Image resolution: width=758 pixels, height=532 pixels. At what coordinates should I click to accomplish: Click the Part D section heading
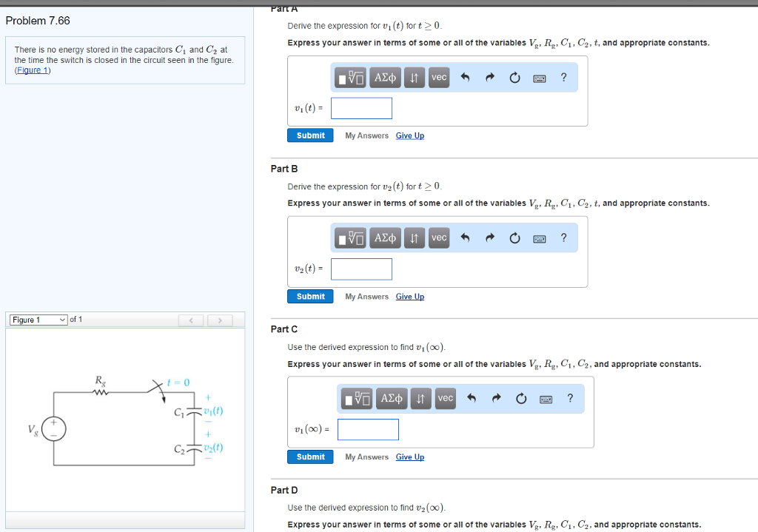[x=284, y=490]
